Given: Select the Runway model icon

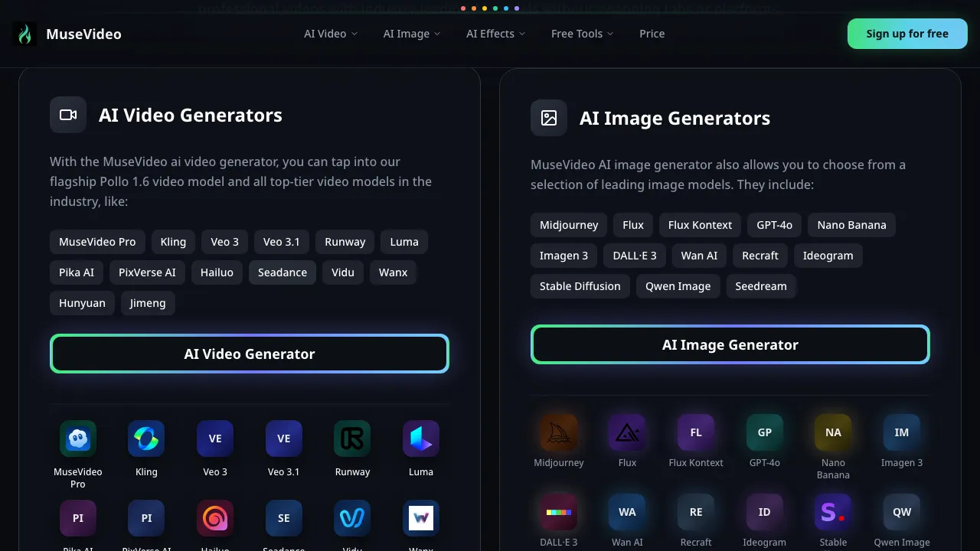Looking at the screenshot, I should click(352, 439).
